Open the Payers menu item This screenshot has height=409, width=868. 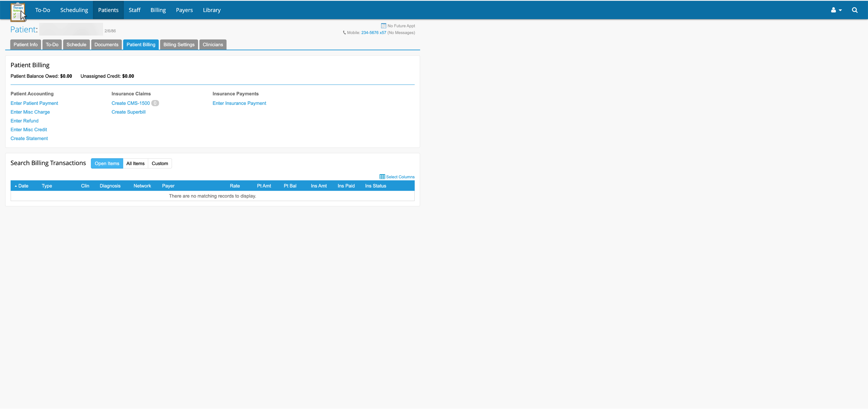(184, 10)
